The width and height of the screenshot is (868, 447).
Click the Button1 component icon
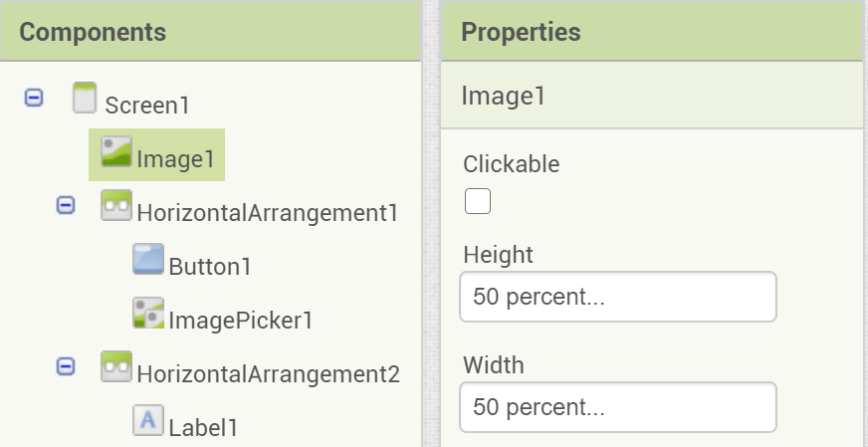click(148, 260)
